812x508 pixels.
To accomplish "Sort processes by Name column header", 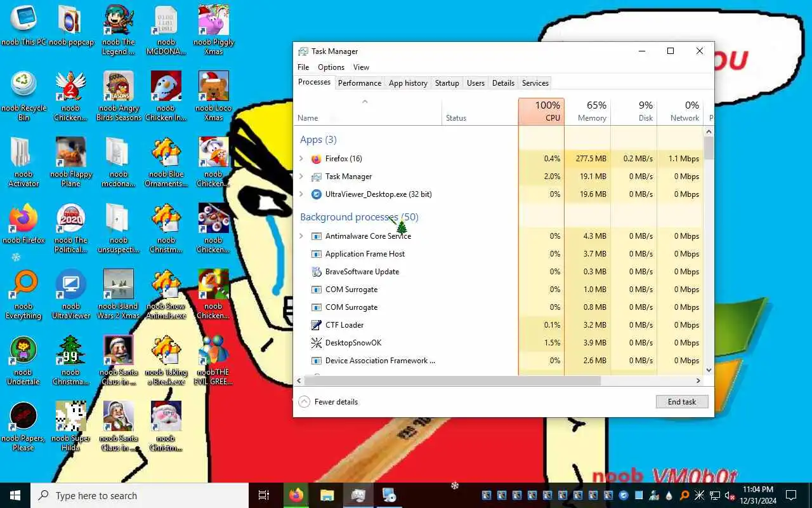I will pyautogui.click(x=368, y=112).
